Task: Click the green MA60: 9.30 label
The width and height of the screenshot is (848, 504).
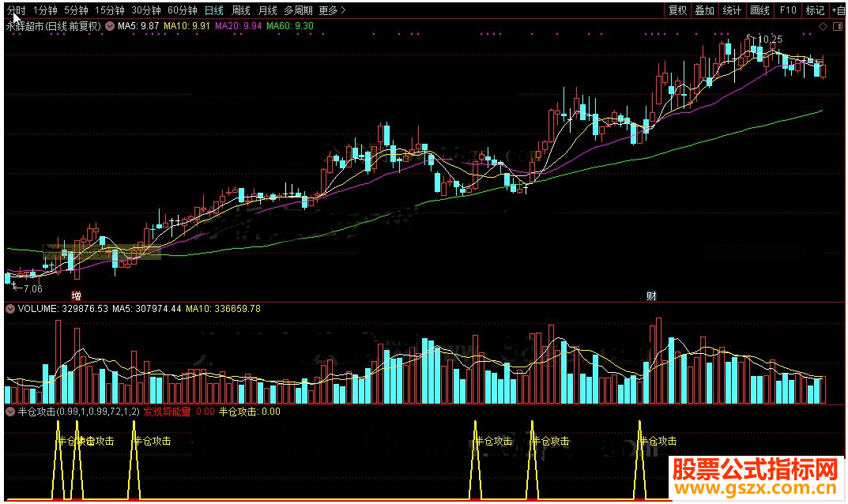Action: 290,26
